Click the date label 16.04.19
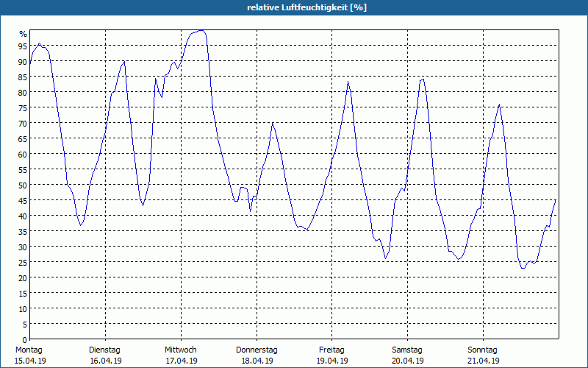This screenshot has height=368, width=588. click(106, 361)
